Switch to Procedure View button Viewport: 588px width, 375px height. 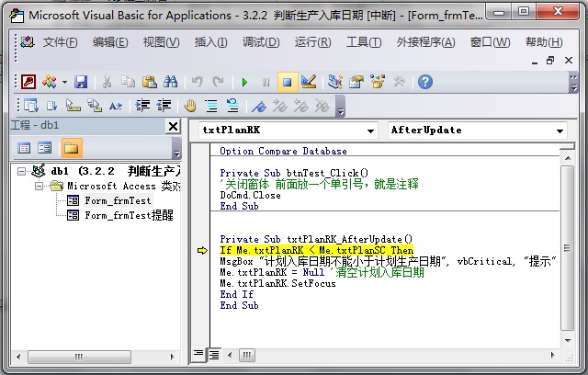(x=198, y=355)
